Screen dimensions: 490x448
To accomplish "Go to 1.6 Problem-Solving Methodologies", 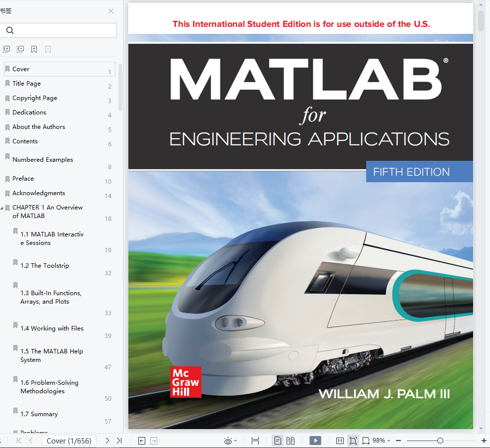I will coord(49,387).
